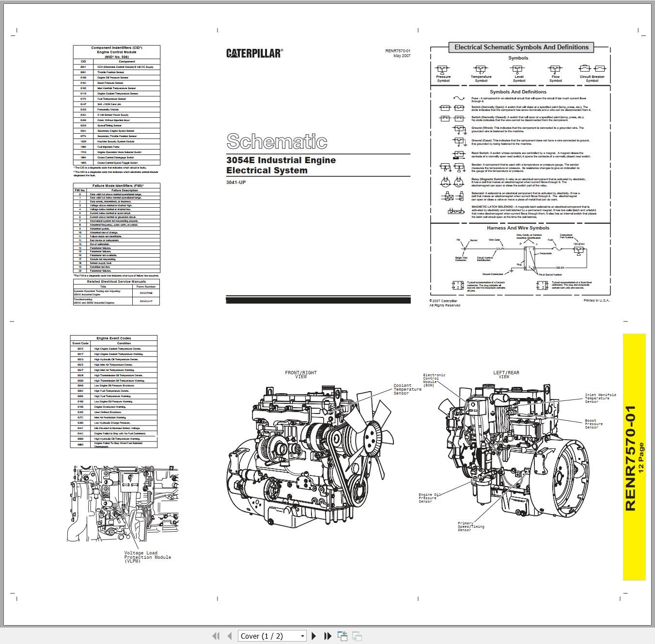Click 'Electrical Schematic Symbols And Definitions' header

521,47
